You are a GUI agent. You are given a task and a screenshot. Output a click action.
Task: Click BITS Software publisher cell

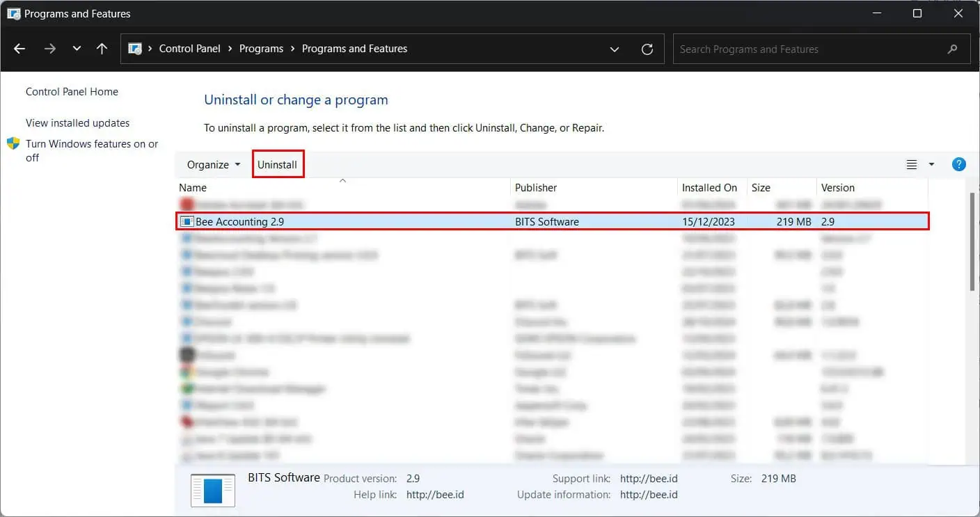(x=547, y=221)
